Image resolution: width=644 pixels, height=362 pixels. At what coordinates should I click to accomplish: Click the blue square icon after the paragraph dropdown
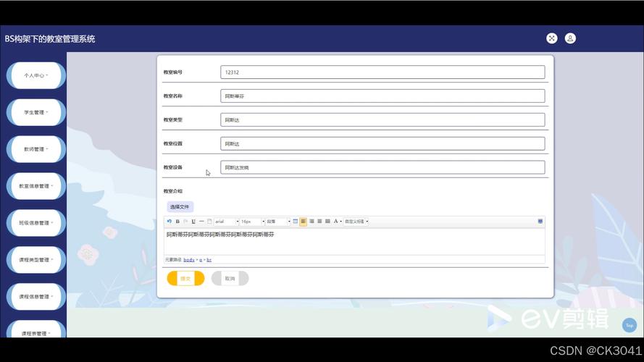[x=296, y=222]
